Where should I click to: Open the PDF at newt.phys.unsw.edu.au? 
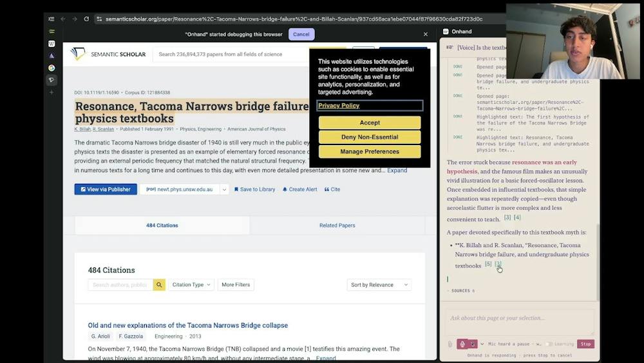coord(180,189)
